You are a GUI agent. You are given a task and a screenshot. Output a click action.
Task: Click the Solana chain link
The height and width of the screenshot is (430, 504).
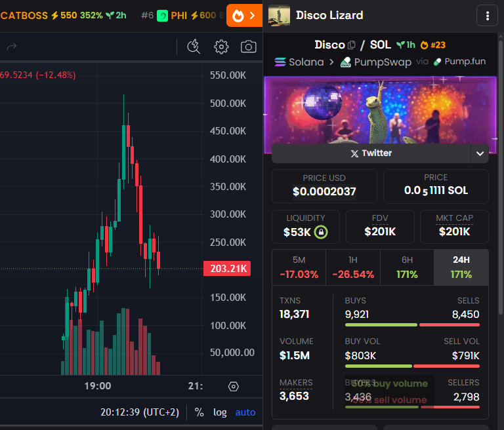[299, 62]
